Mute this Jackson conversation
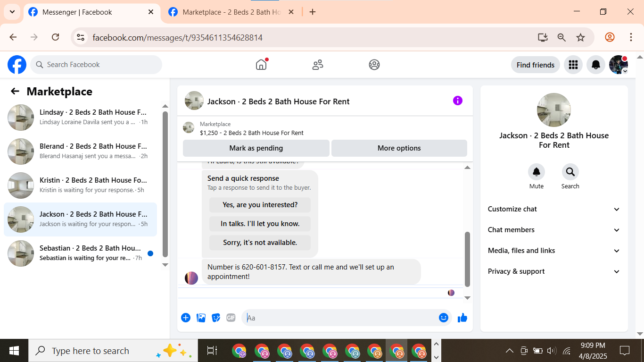This screenshot has width=644, height=362. (x=537, y=172)
